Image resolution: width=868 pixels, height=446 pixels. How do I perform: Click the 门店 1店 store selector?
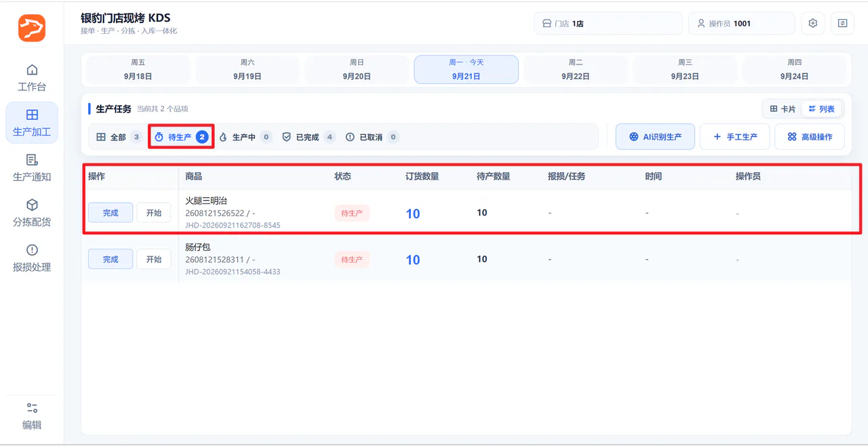[608, 23]
